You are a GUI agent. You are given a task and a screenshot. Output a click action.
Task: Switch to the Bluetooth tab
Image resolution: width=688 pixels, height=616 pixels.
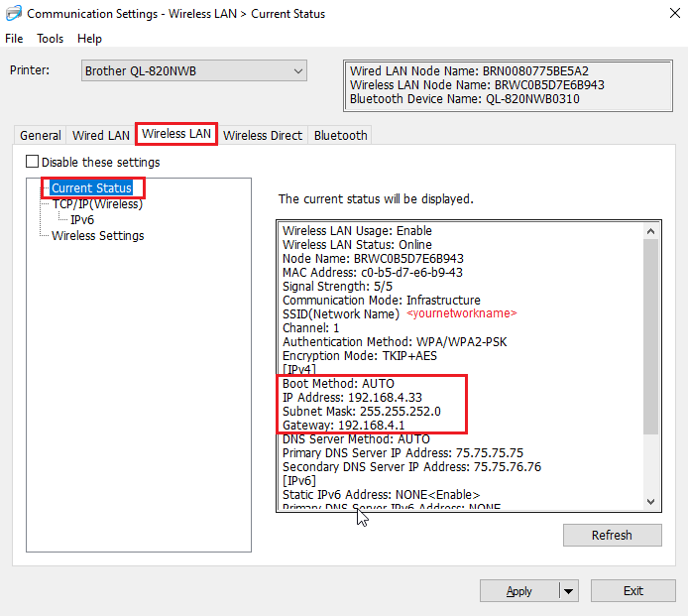pyautogui.click(x=340, y=135)
